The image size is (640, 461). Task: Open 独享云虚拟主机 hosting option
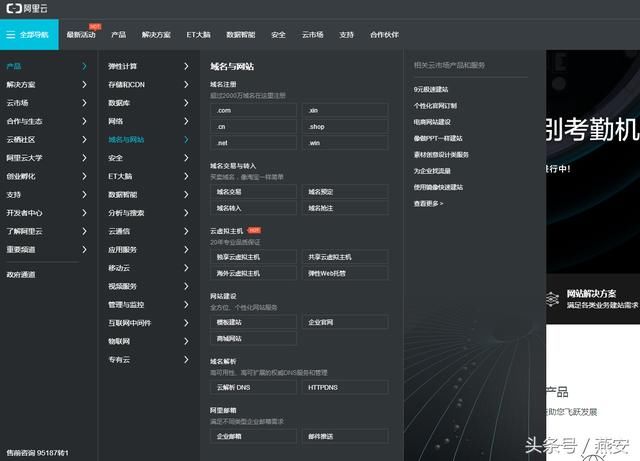[x=254, y=256]
